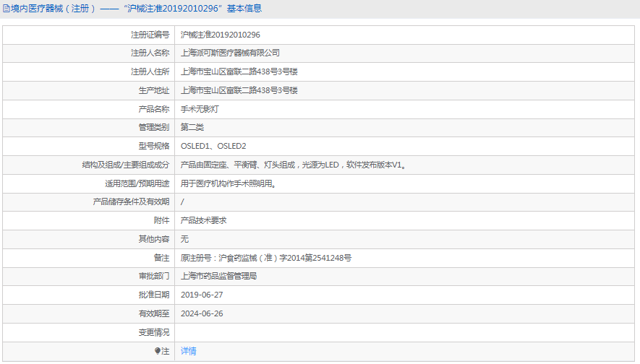This screenshot has height=364, width=640.
Task: Click management class value 第二类
Action: click(x=192, y=127)
